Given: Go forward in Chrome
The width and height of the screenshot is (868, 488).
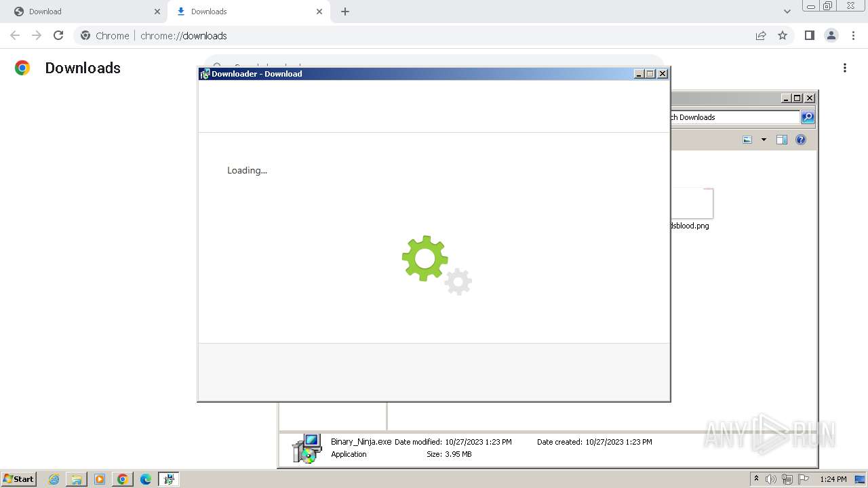Looking at the screenshot, I should click(37, 35).
